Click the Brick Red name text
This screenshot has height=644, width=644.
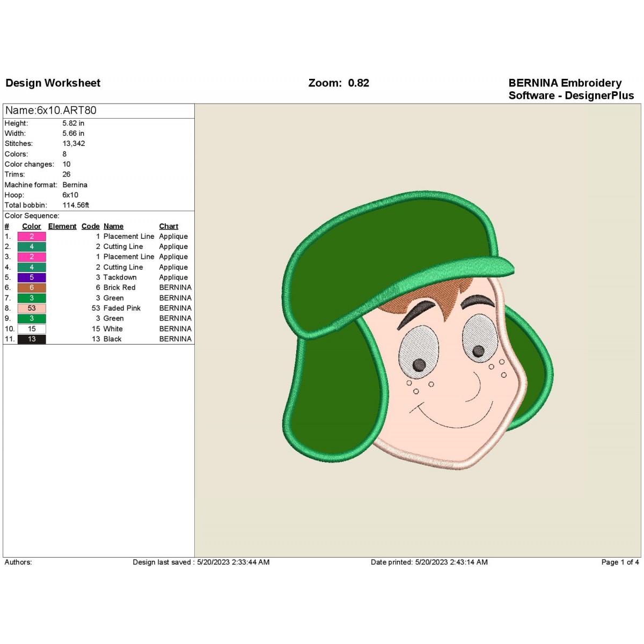(120, 288)
